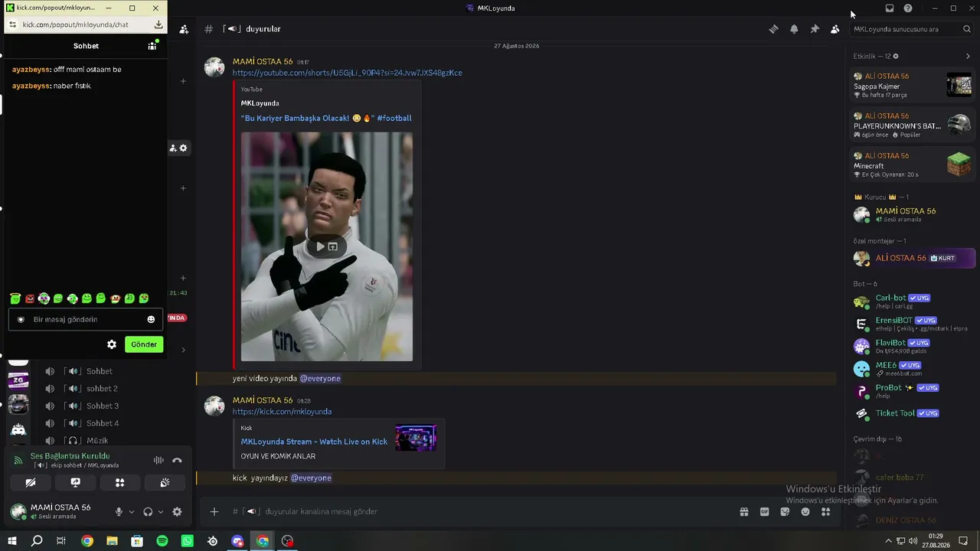Open the soundboard in the voice panel
Image resolution: width=980 pixels, height=551 pixels.
click(165, 483)
